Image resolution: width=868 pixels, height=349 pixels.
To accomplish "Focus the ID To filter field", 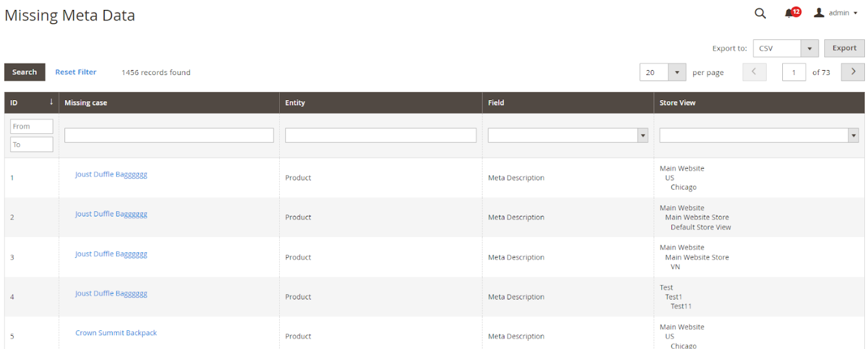I will (31, 144).
